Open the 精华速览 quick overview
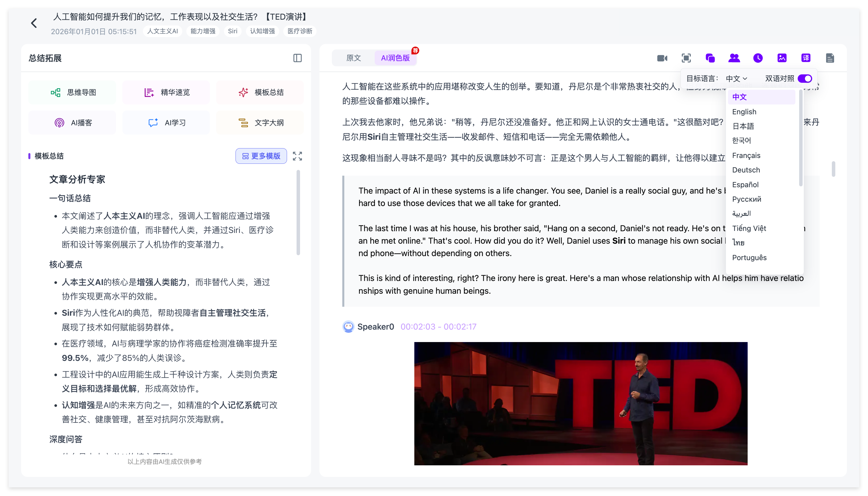The image size is (868, 496). 166,92
